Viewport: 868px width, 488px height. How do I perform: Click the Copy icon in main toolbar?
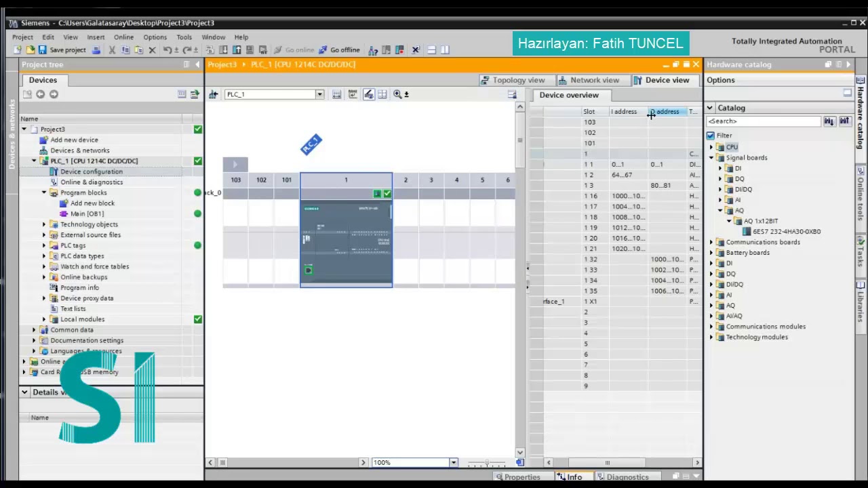125,49
